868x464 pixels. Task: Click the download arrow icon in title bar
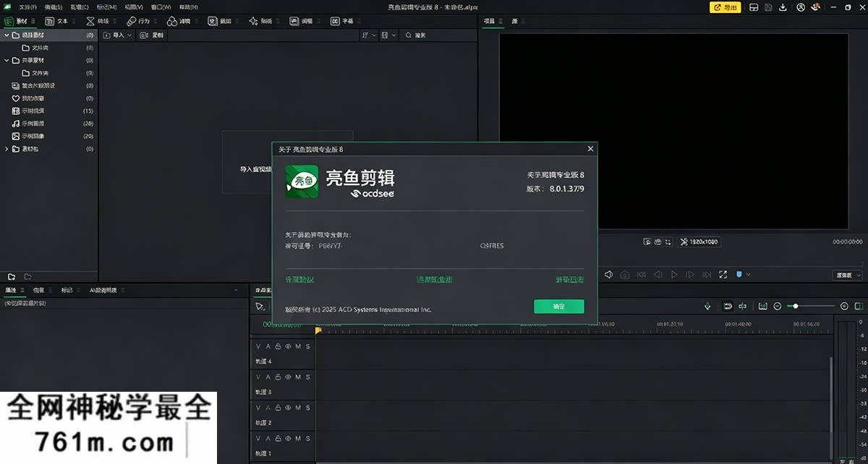tap(783, 7)
